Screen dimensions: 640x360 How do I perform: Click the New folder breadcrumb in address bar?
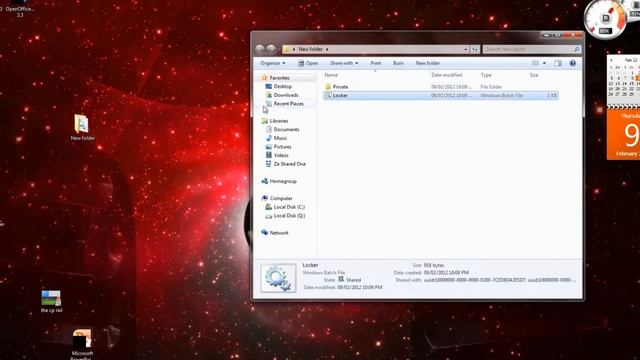310,49
